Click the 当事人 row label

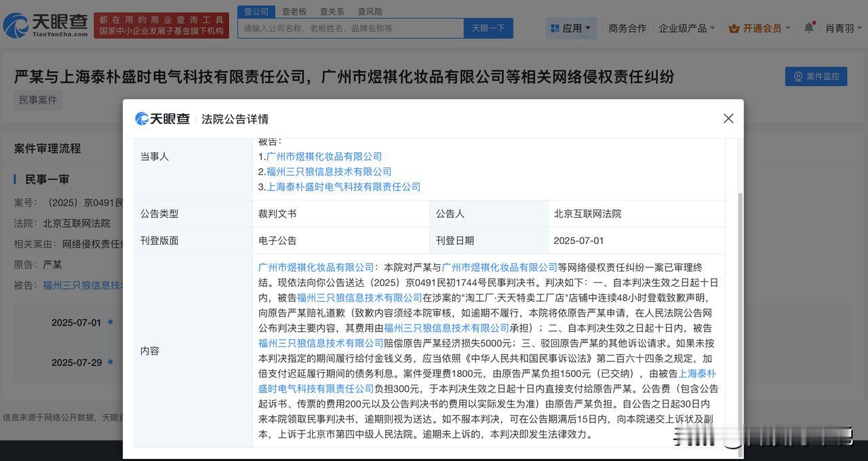point(155,157)
